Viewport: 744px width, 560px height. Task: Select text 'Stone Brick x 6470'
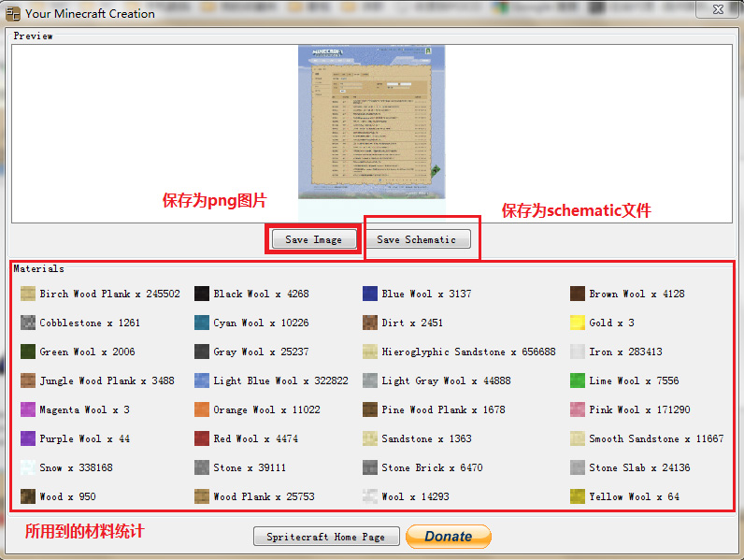pos(432,467)
